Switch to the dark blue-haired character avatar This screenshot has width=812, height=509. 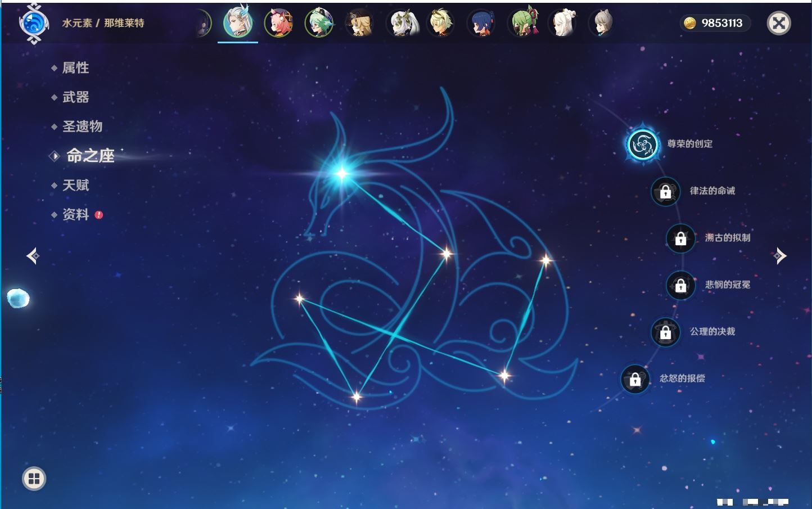481,23
